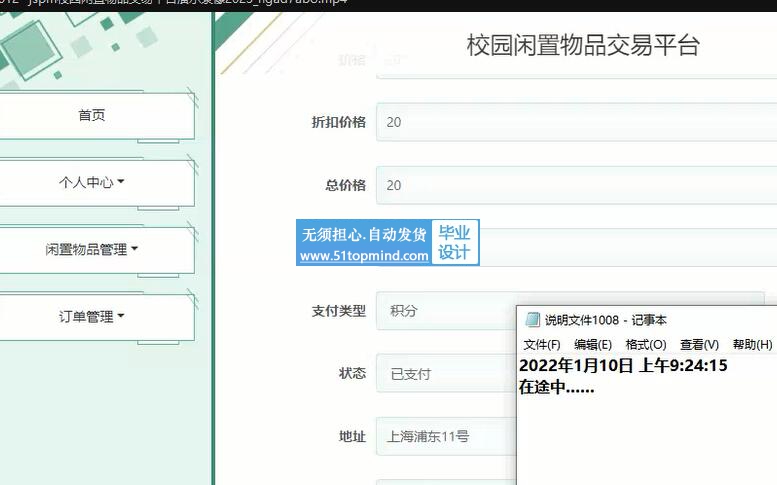Click the Notepad icon in title bar

532,320
